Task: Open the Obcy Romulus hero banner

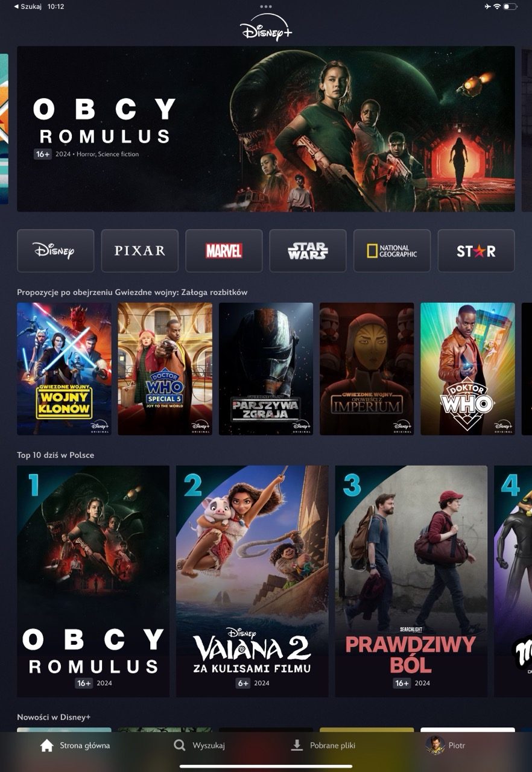Action: 266,129
